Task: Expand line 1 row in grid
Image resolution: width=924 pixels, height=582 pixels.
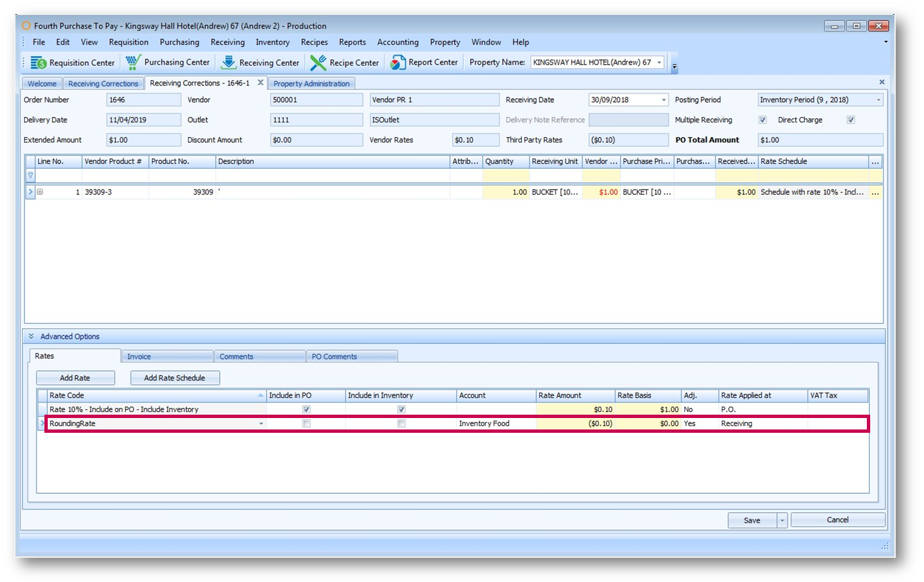Action: [x=40, y=192]
